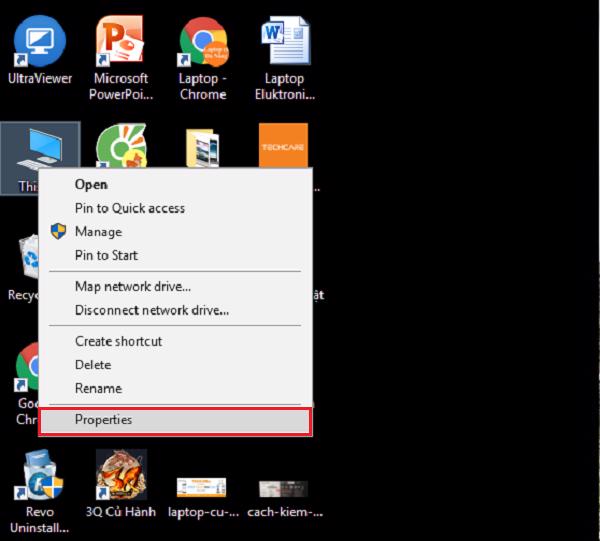Click the Revo Uninstaller desktop icon
This screenshot has width=600, height=541.
coord(40,475)
